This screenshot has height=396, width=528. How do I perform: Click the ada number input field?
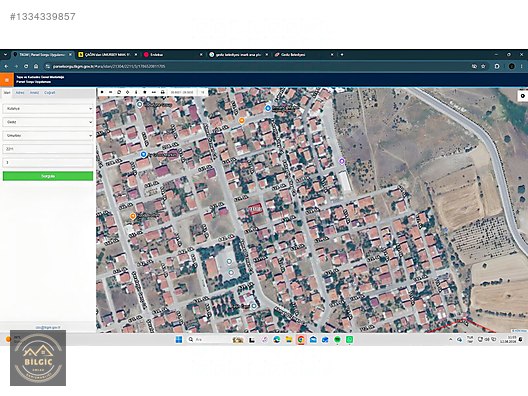coord(48,149)
